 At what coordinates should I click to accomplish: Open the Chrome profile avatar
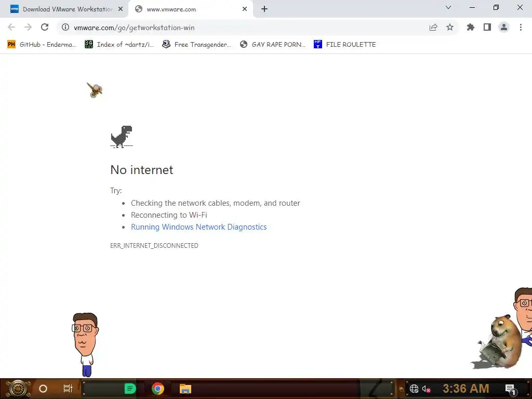[504, 27]
